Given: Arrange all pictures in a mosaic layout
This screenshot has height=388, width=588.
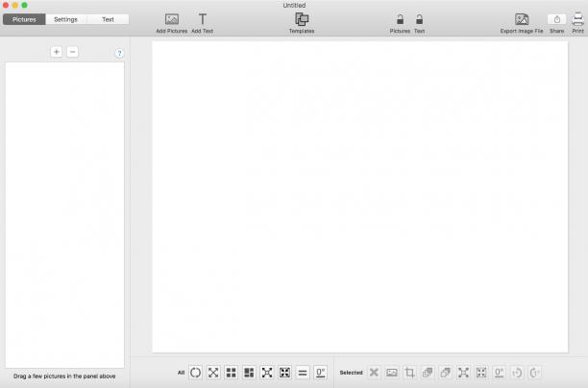Looking at the screenshot, I should (x=249, y=373).
